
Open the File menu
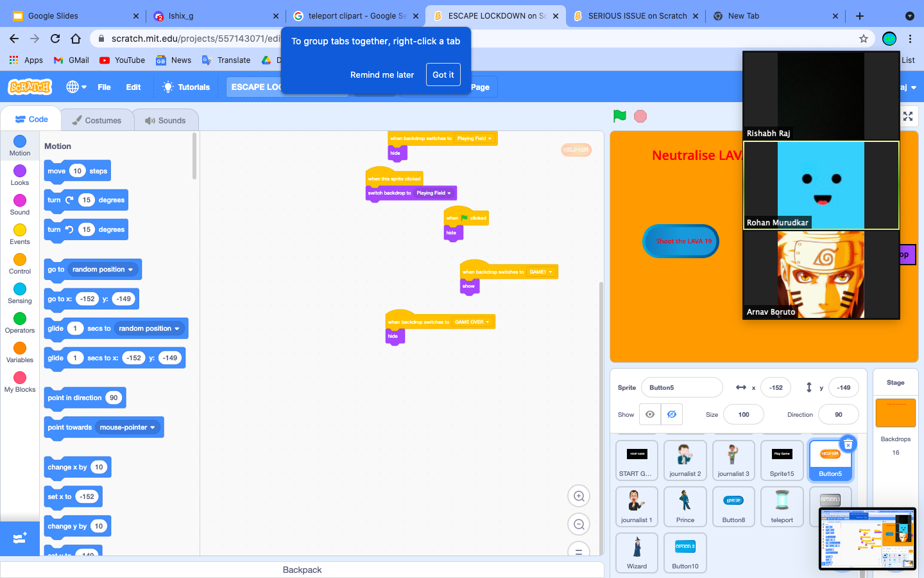coord(104,87)
